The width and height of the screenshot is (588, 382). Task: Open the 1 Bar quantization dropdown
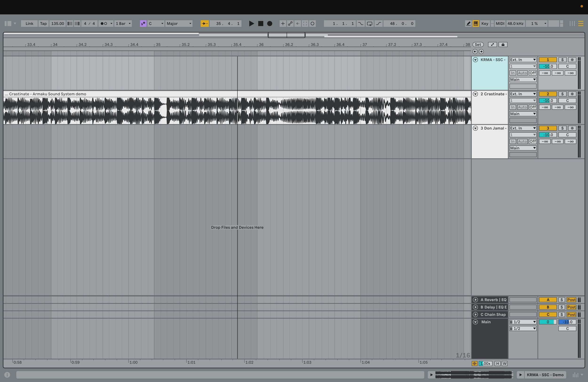point(123,24)
